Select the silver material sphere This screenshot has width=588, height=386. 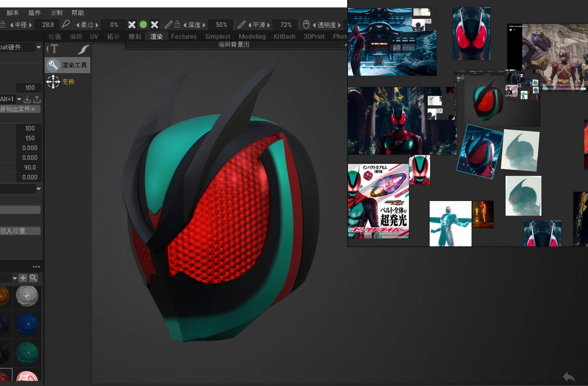point(27,296)
